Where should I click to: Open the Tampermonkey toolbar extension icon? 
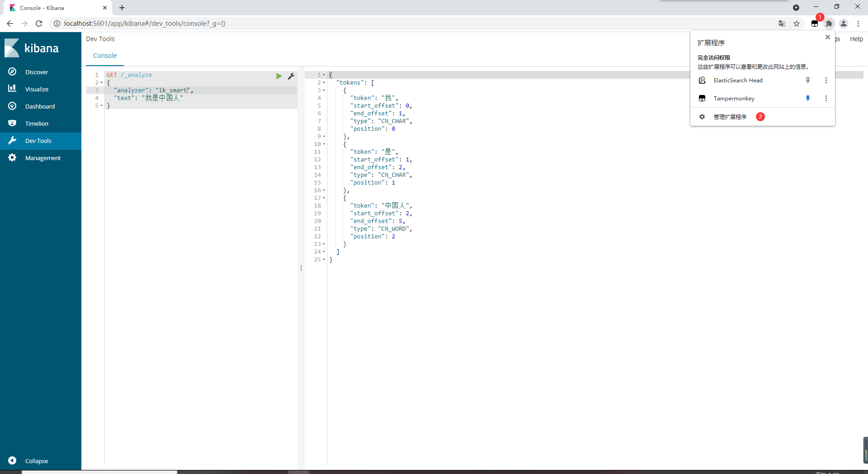coord(815,24)
